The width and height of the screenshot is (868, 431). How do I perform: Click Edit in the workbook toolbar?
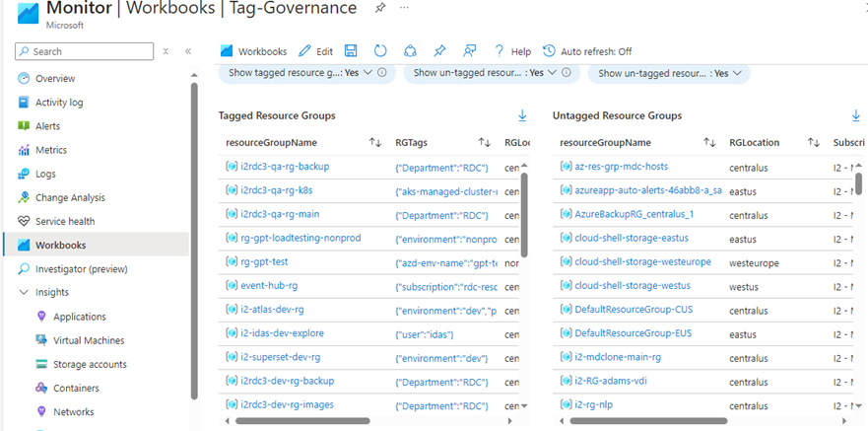[x=315, y=51]
